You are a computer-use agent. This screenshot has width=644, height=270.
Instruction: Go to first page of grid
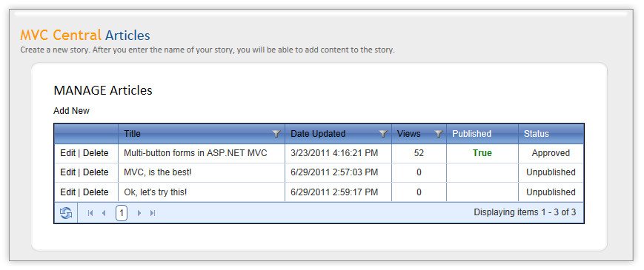(x=90, y=213)
